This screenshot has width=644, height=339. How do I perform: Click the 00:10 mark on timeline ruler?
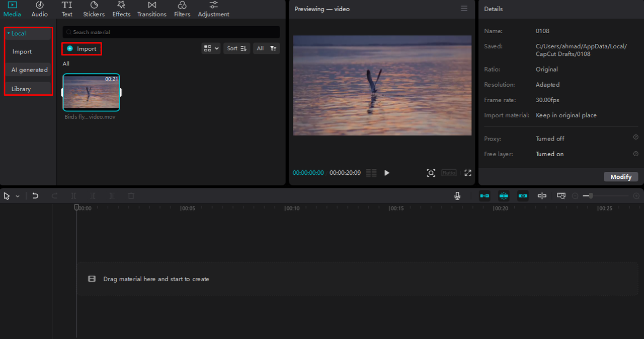292,208
